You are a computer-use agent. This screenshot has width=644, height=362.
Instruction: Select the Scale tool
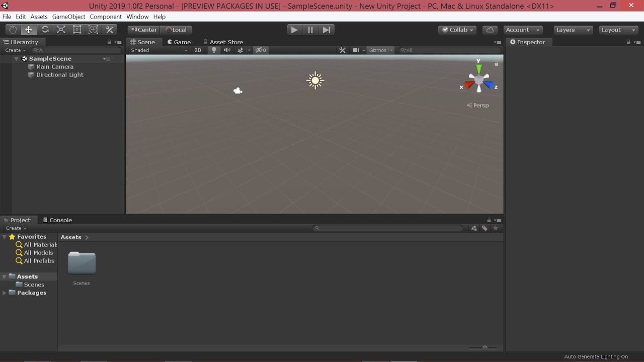(61, 29)
